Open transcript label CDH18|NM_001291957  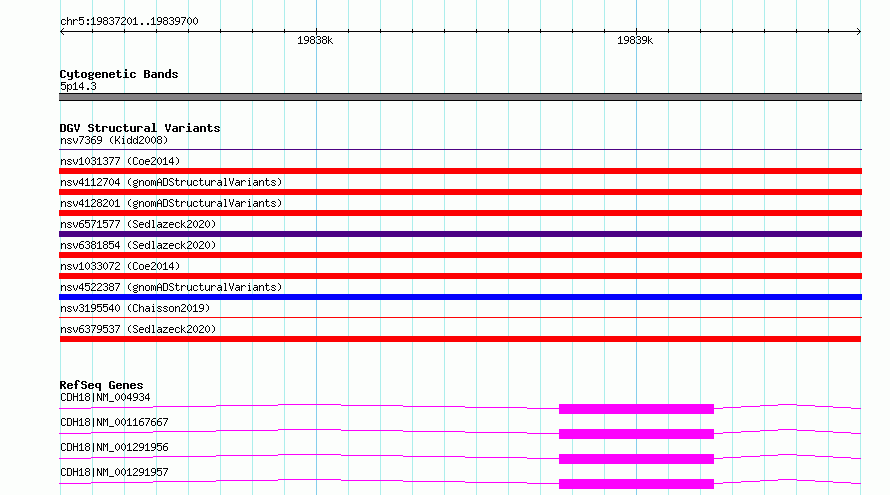point(114,472)
